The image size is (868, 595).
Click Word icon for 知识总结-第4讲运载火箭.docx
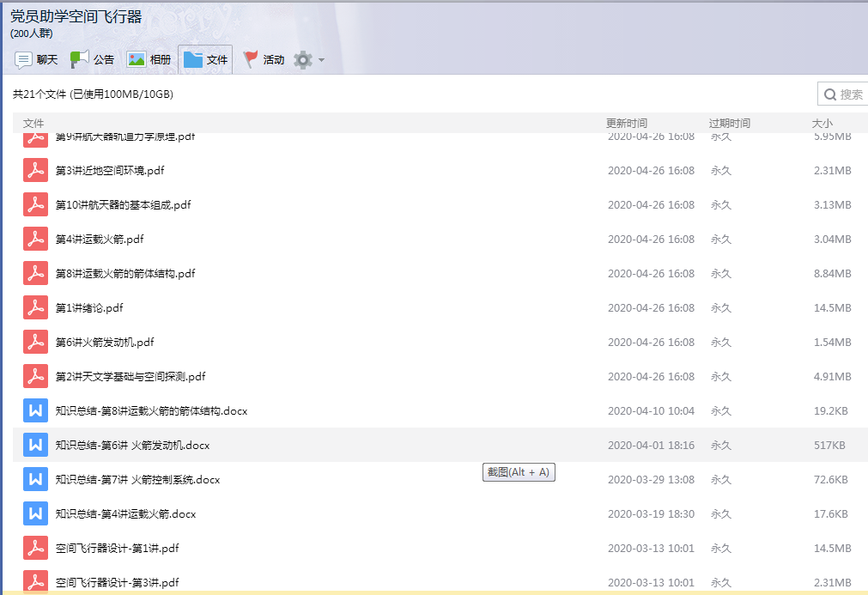(35, 513)
